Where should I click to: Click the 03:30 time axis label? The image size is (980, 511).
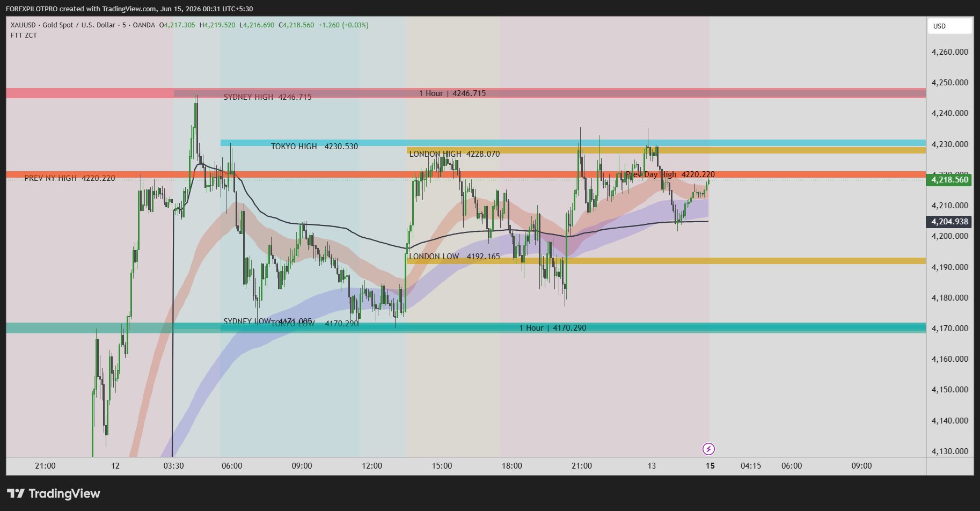pyautogui.click(x=173, y=466)
